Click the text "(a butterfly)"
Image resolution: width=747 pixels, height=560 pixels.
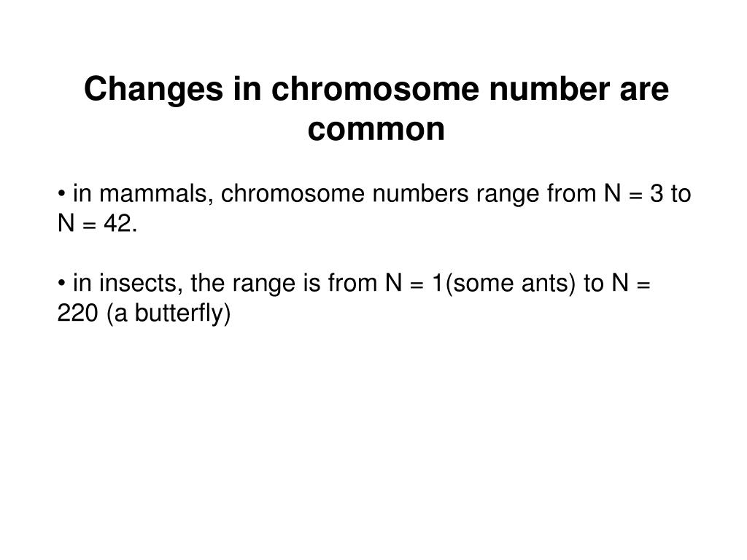(x=169, y=314)
